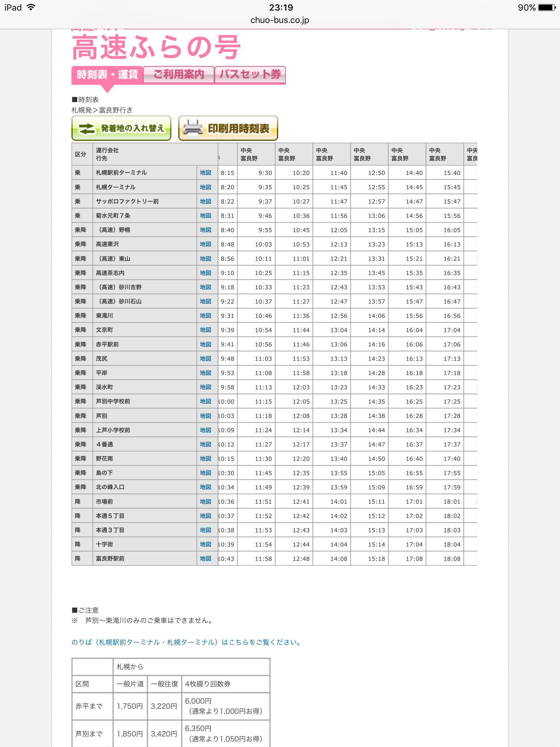
Task: Open 地図 link for 本通5丁目
Action: pos(206,516)
